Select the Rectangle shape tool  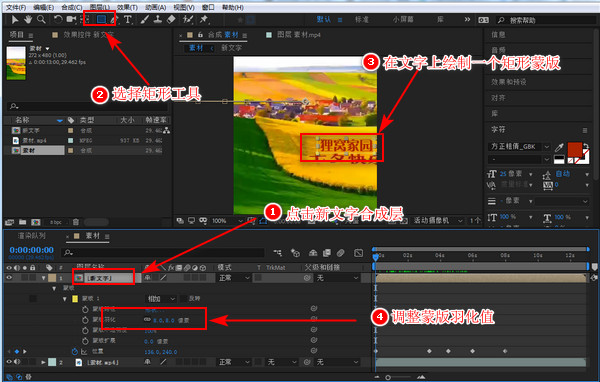(x=101, y=19)
